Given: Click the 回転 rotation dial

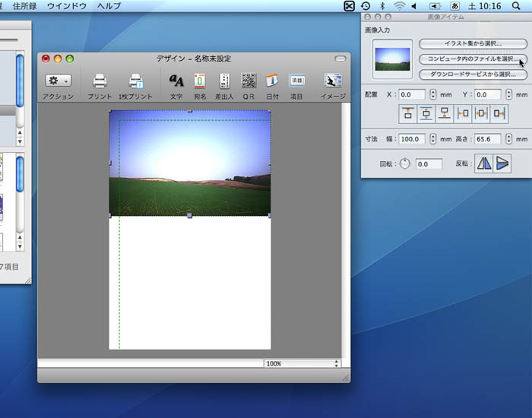Looking at the screenshot, I should tap(404, 163).
